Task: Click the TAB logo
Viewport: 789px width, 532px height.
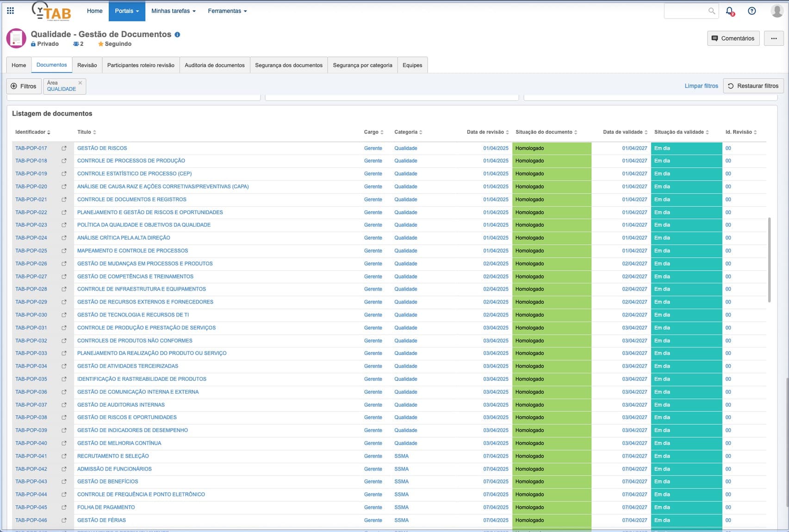Action: coord(51,11)
